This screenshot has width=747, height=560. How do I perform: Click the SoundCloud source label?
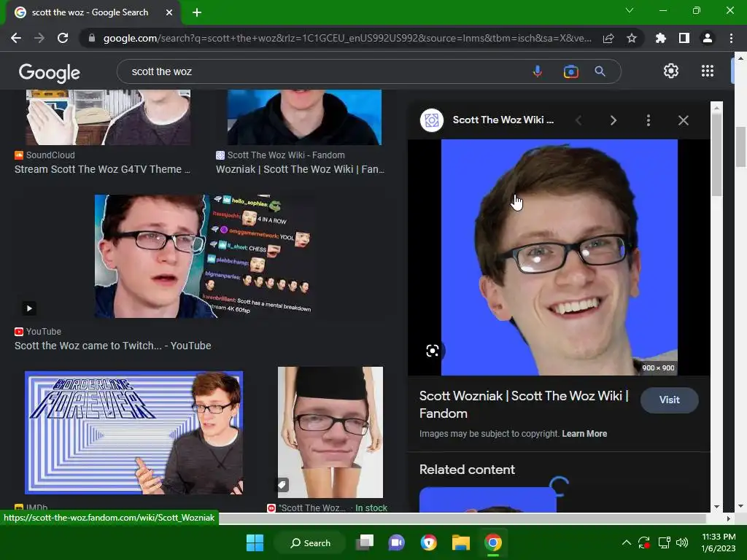tap(50, 155)
